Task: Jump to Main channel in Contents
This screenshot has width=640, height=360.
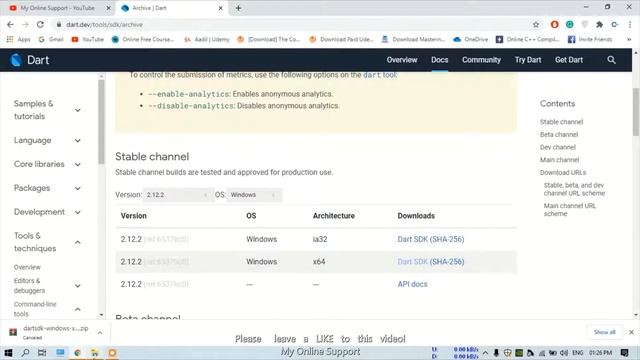Action: click(559, 160)
